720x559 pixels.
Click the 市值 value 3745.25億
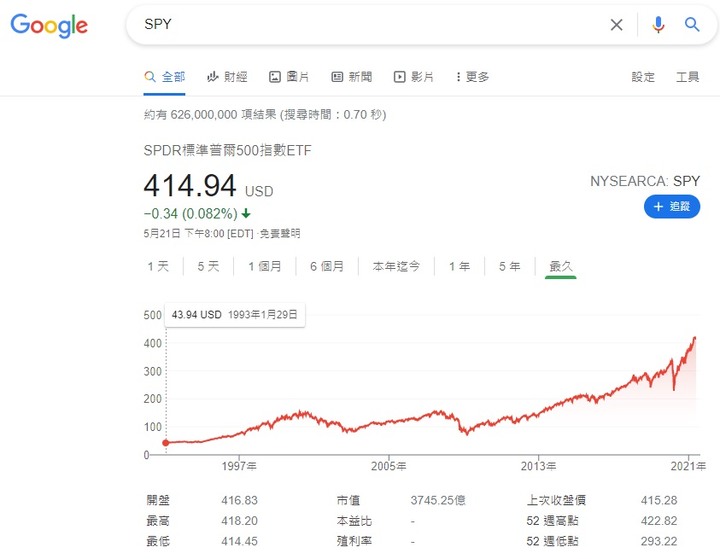(438, 500)
